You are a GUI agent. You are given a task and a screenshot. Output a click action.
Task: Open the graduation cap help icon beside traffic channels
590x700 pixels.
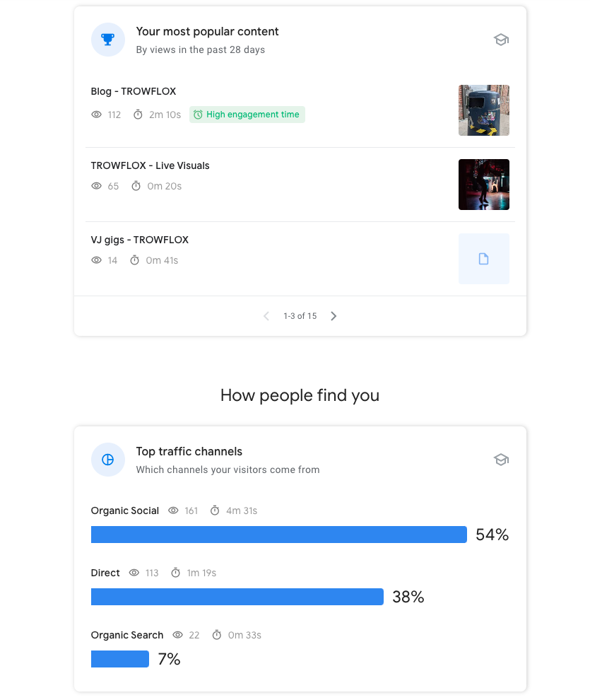501,460
